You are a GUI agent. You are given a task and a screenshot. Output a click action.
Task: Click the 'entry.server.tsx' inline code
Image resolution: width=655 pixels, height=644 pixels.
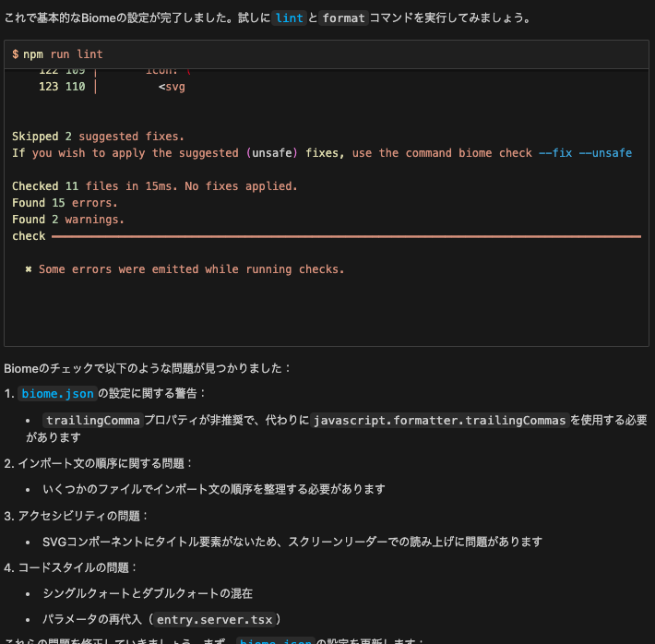click(x=214, y=619)
